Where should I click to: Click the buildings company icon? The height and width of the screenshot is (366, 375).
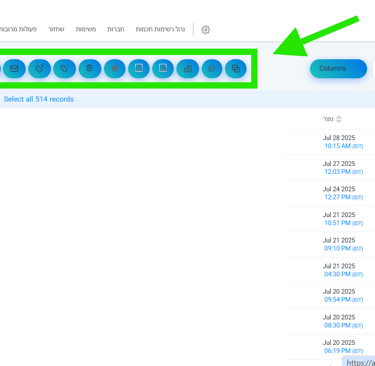188,69
